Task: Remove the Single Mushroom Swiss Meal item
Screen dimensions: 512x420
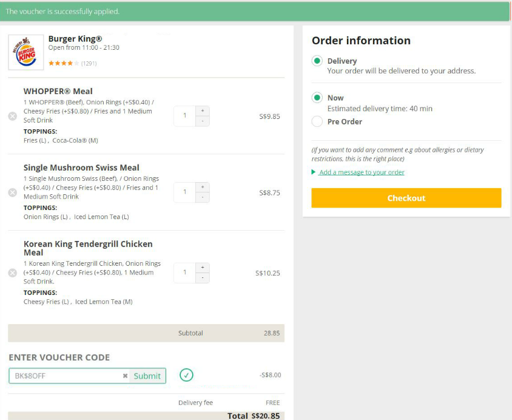Action: point(12,192)
